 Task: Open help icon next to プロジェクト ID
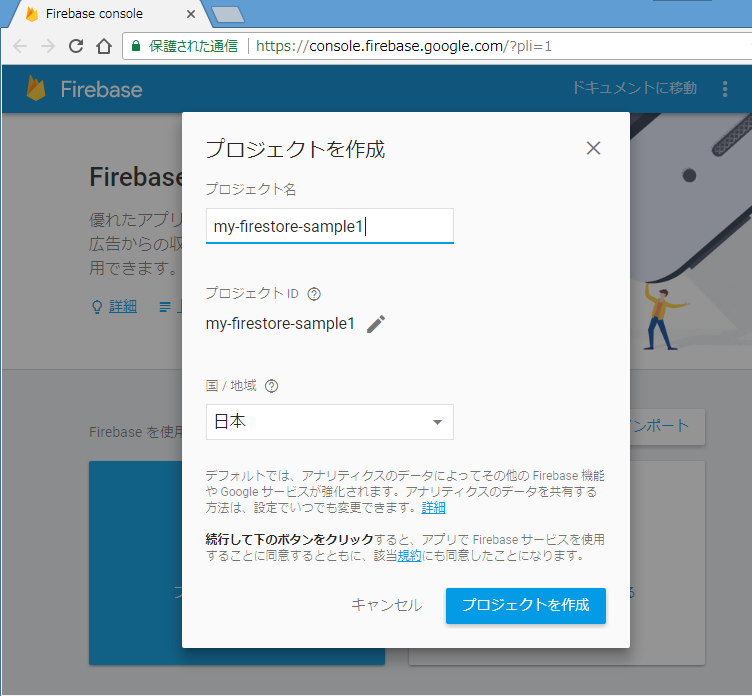click(314, 294)
